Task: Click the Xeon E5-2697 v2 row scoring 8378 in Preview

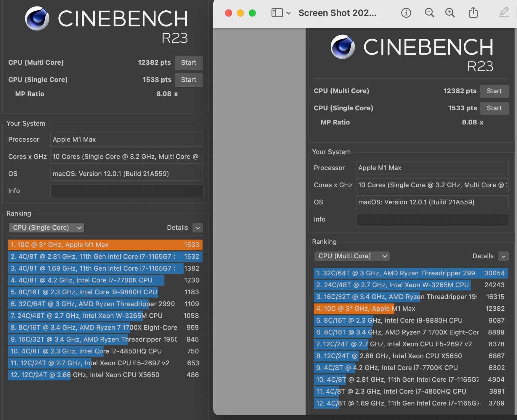Action: pyautogui.click(x=411, y=344)
